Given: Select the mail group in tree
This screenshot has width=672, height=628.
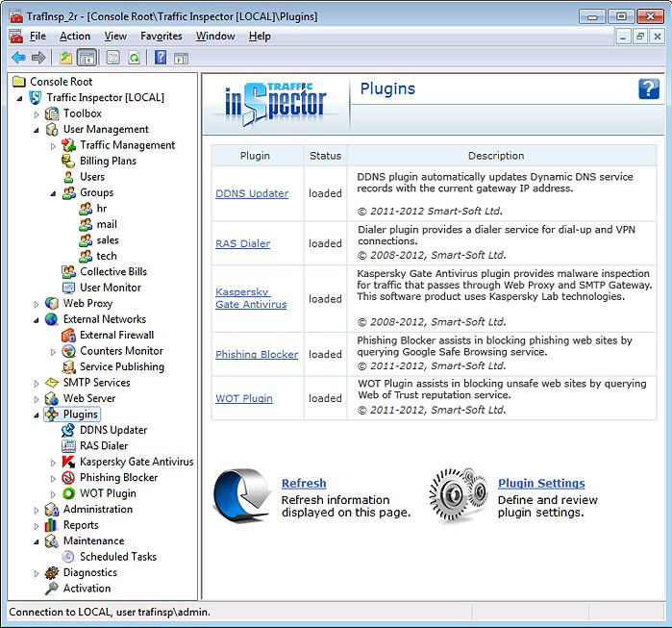Looking at the screenshot, I should point(107,225).
